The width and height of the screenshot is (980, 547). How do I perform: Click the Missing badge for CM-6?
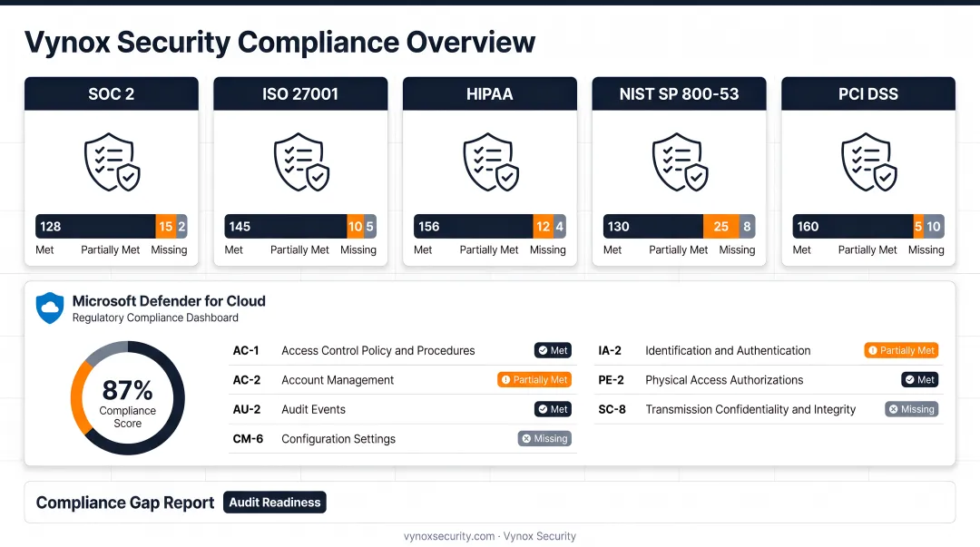[x=544, y=438]
